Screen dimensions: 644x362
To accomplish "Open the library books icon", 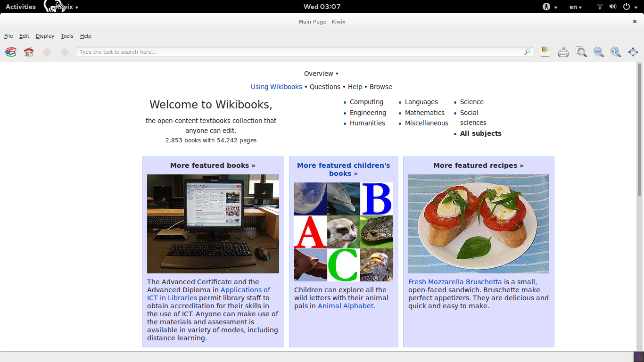I will click(11, 52).
